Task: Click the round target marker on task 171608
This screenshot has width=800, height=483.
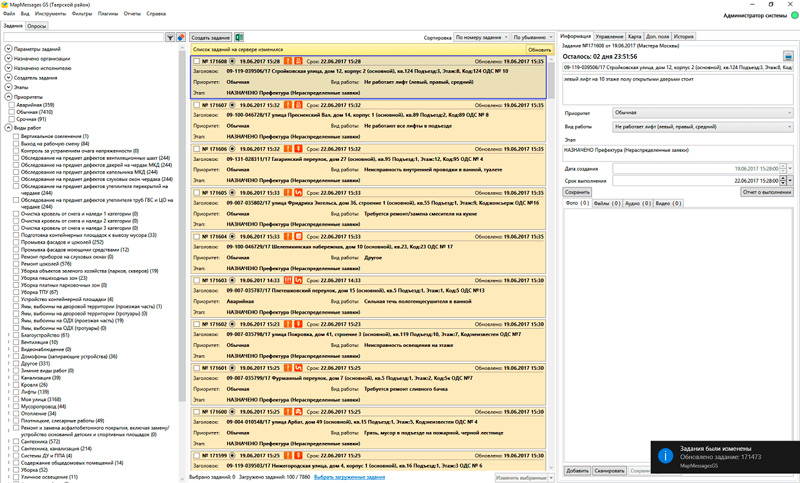Action: click(x=232, y=61)
